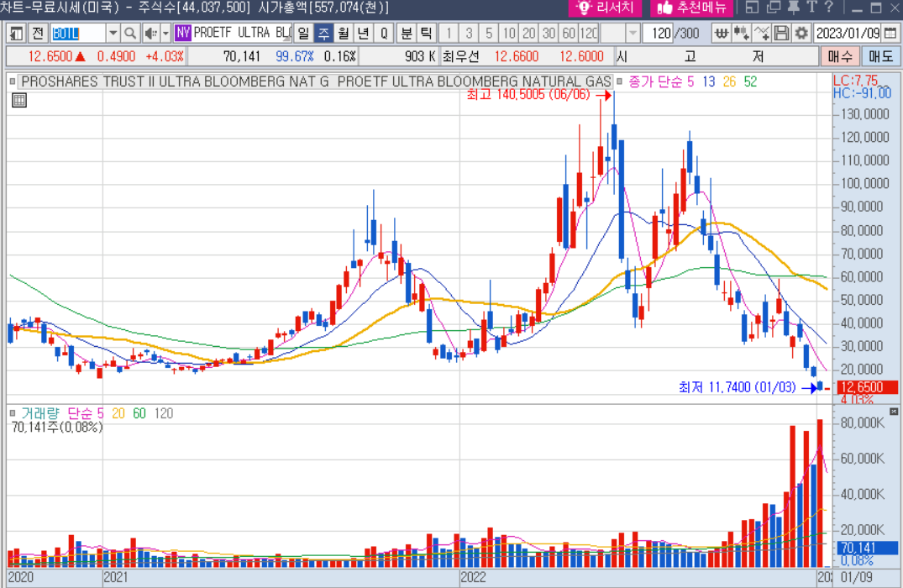The height and width of the screenshot is (588, 903).
Task: Click the moving average 13 legend
Action: tap(708, 81)
